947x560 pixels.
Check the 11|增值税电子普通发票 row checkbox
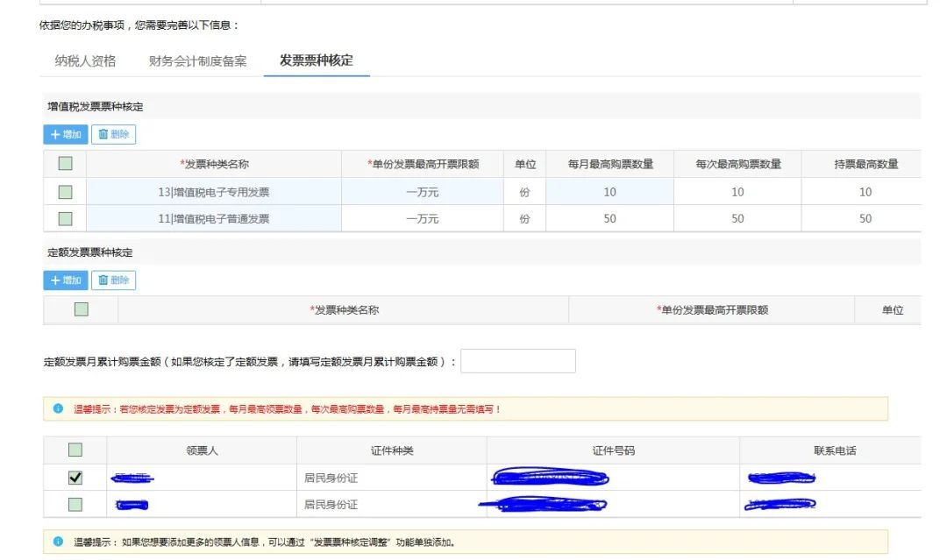tap(65, 218)
